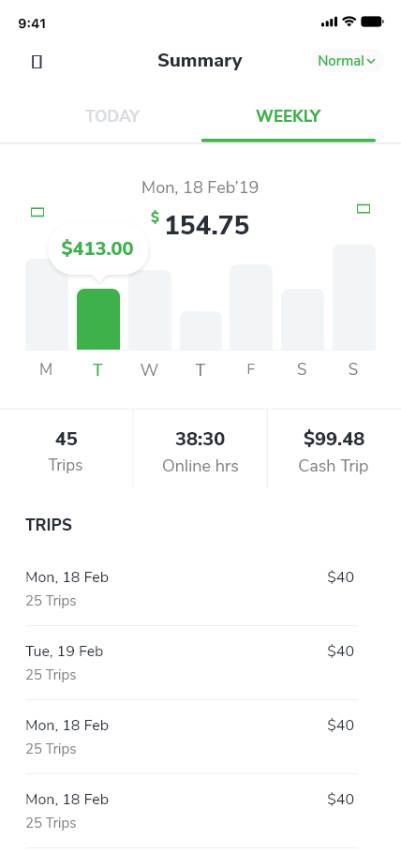This screenshot has width=401, height=868.
Task: Open the Normal mode dropdown
Action: (347, 61)
